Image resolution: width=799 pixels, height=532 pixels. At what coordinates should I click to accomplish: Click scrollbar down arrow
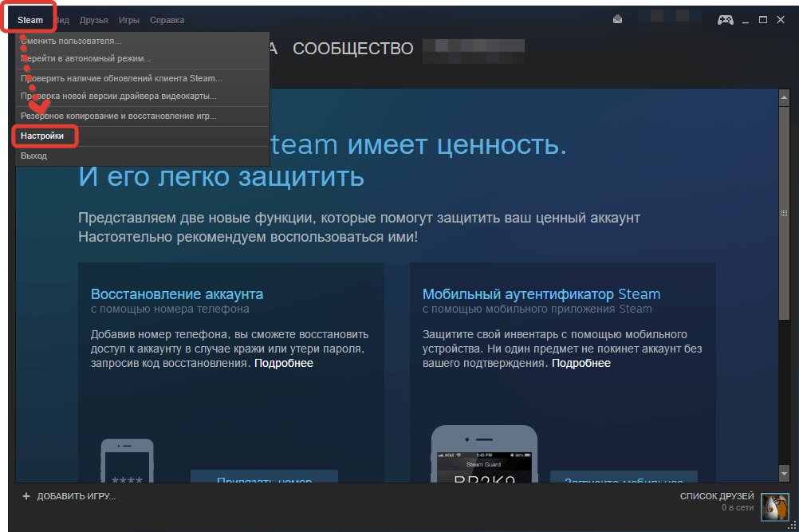tap(784, 474)
